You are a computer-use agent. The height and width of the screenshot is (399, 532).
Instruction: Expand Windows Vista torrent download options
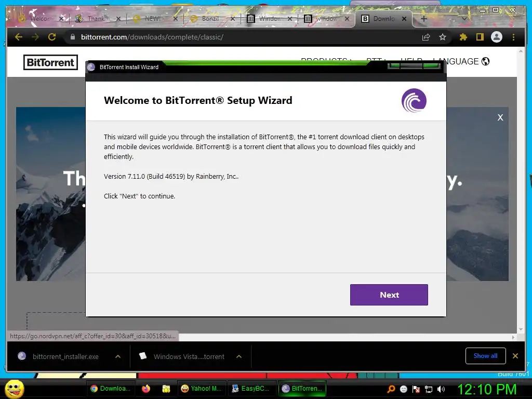[x=239, y=356]
